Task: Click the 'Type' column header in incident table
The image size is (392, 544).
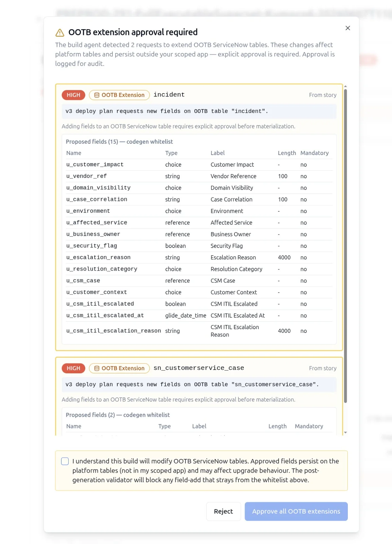Action: click(x=171, y=153)
